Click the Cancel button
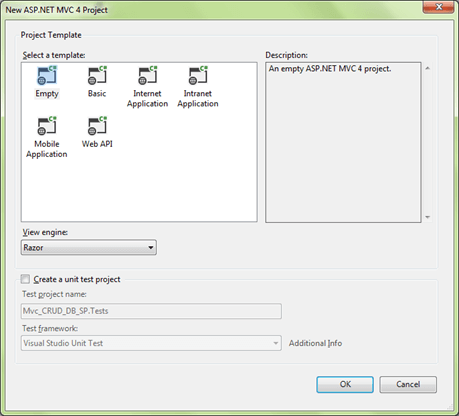 pyautogui.click(x=408, y=384)
